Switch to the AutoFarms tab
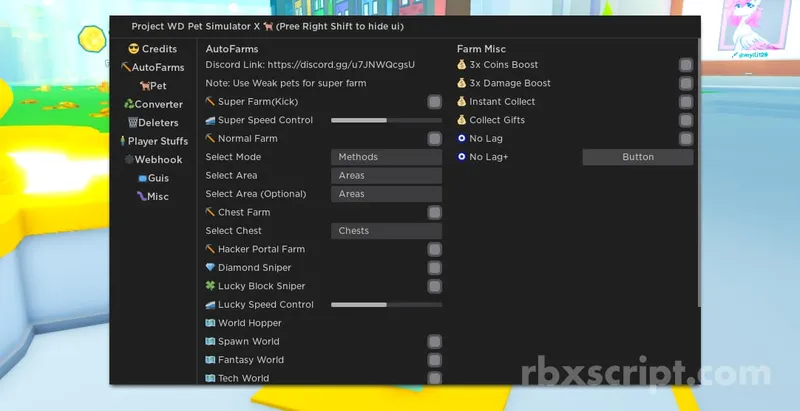 click(153, 67)
